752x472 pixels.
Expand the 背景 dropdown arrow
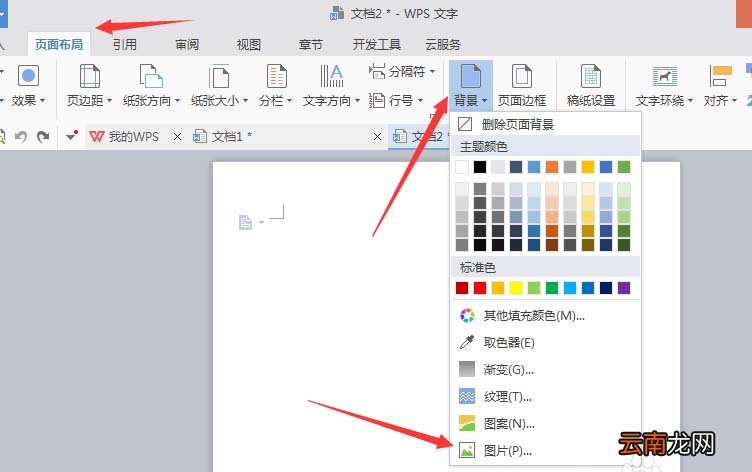click(x=484, y=101)
